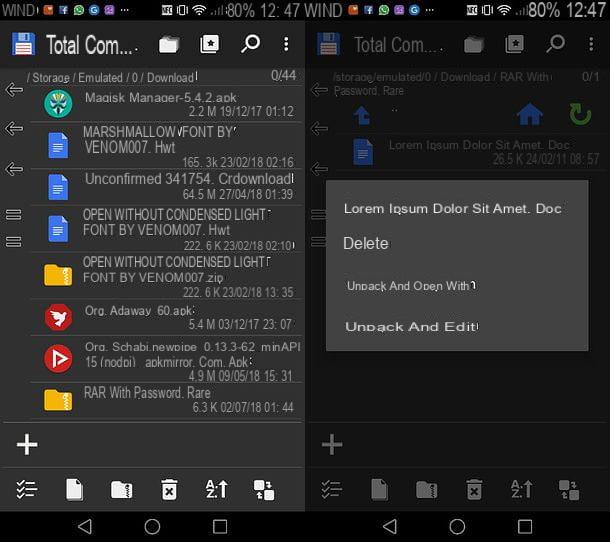The image size is (610, 542).
Task: Tap the document icon of Unconfirmed 341754 file
Action: [58, 187]
